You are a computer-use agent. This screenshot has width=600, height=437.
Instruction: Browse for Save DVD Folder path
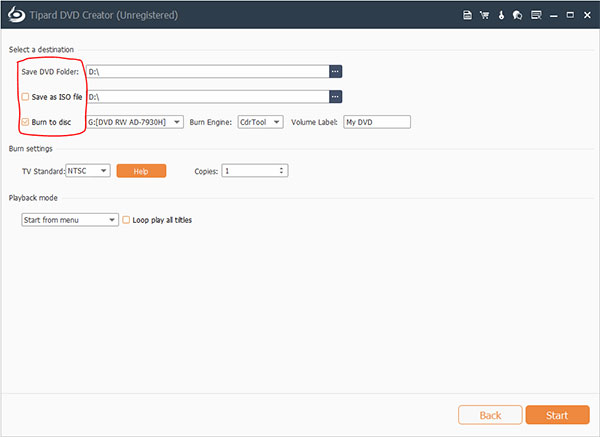pyautogui.click(x=335, y=72)
